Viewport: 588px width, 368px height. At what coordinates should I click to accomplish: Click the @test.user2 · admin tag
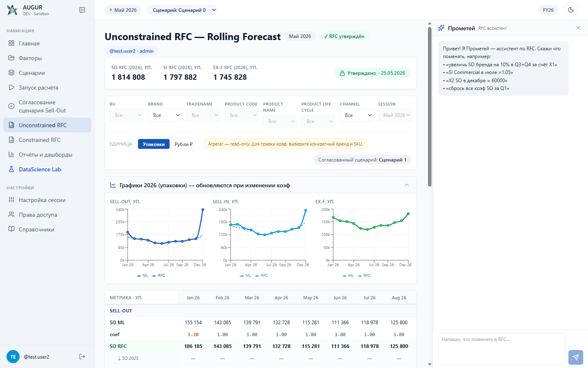click(x=131, y=51)
